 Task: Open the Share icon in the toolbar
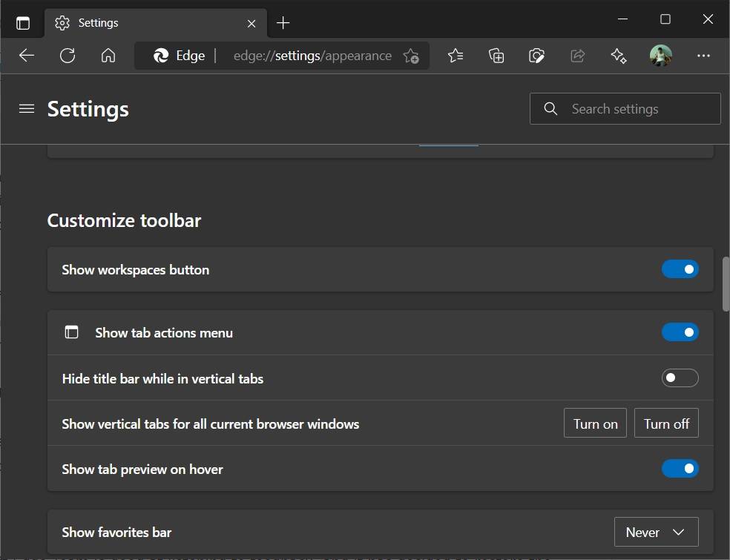coord(578,56)
